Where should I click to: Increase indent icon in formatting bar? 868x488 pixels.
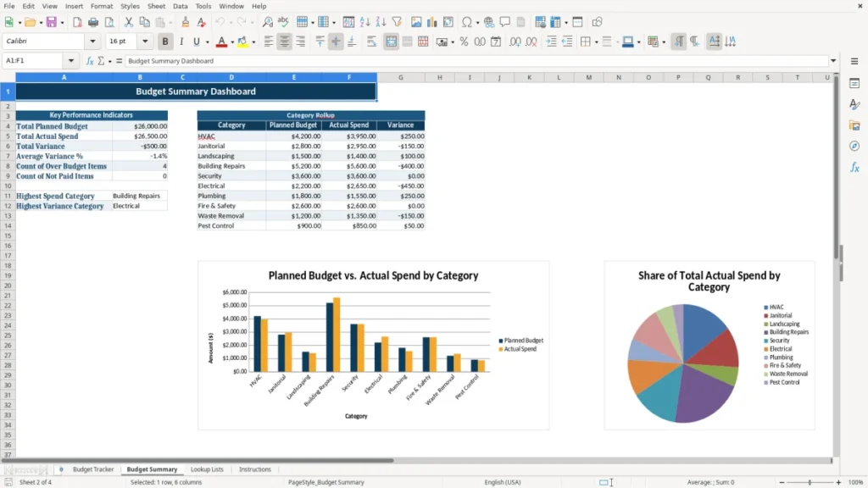pos(551,42)
